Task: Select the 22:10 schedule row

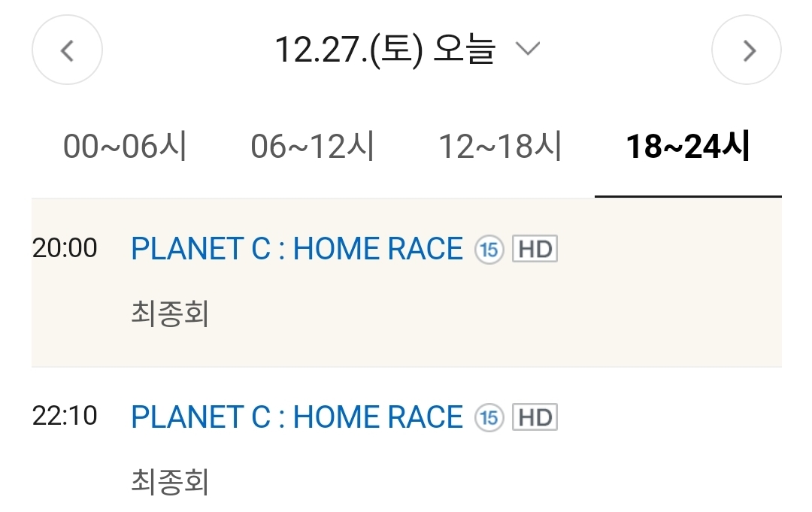Action: coord(662,450)
